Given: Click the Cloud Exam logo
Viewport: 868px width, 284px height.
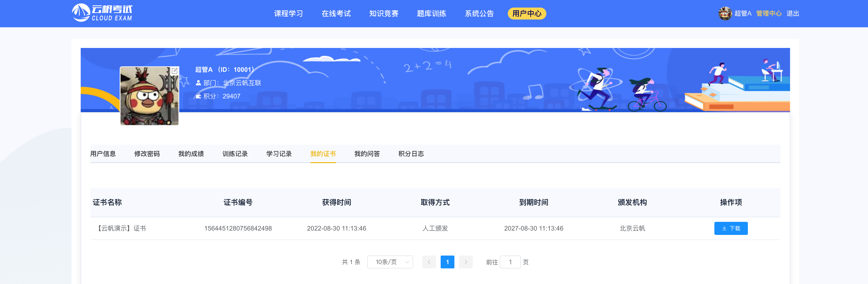Looking at the screenshot, I should point(102,13).
